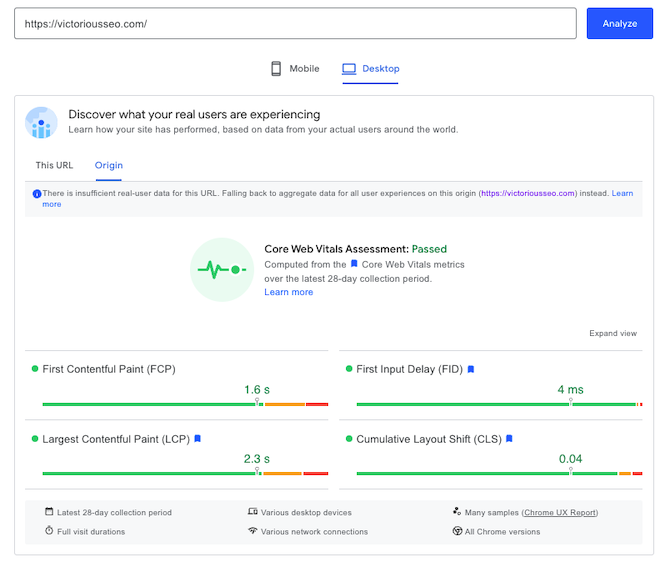Expand view of the metrics
Viewport: 670px width, 562px height.
pyautogui.click(x=613, y=334)
